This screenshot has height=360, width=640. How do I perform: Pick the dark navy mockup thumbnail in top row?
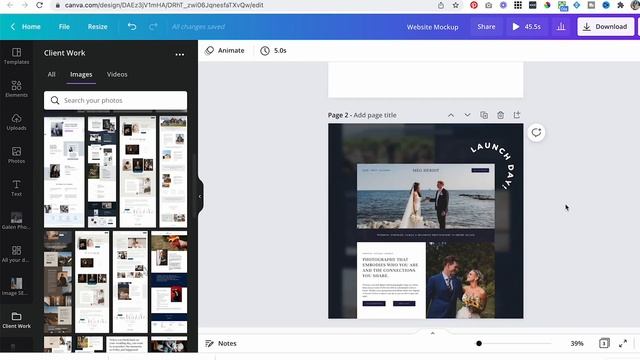click(102, 172)
